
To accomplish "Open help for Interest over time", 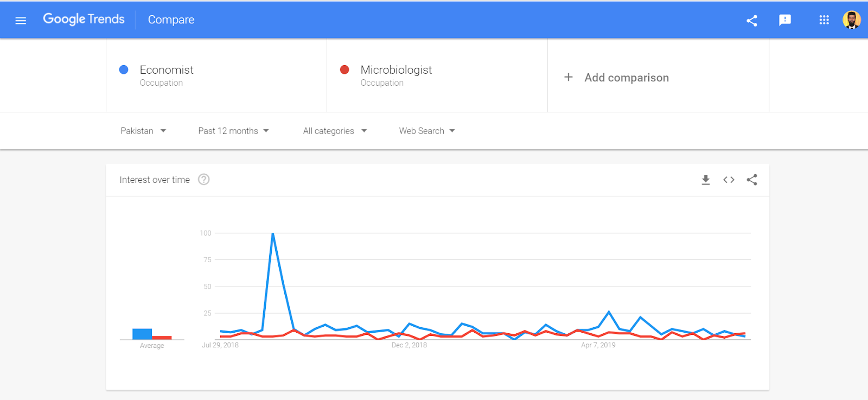I will tap(203, 180).
